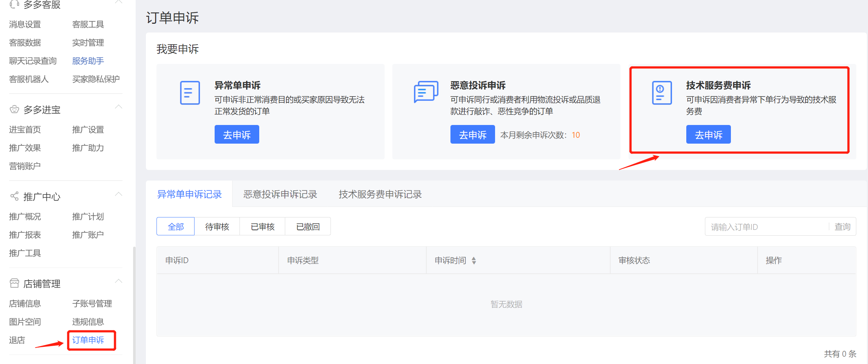
Task: Click 去申诉 under 恶意投诉申诉
Action: point(473,134)
